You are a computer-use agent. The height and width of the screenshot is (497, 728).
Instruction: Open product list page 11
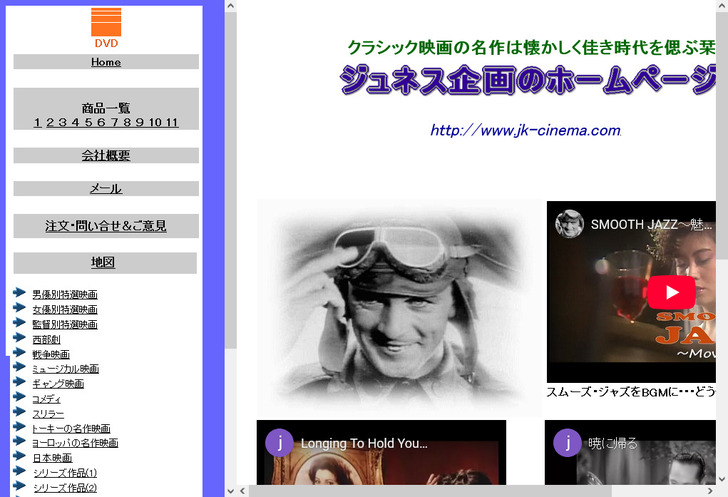[172, 123]
